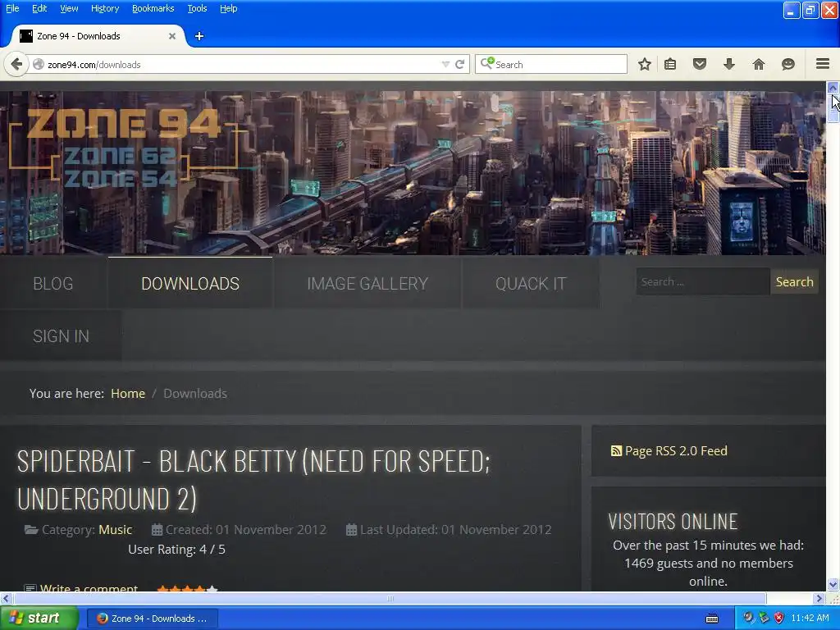
Task: Open a new tab with the plus button
Action: [x=199, y=36]
